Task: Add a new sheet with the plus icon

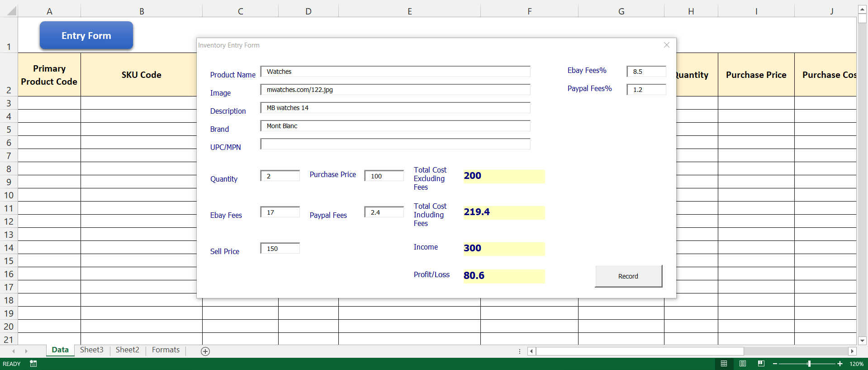Action: click(x=205, y=351)
